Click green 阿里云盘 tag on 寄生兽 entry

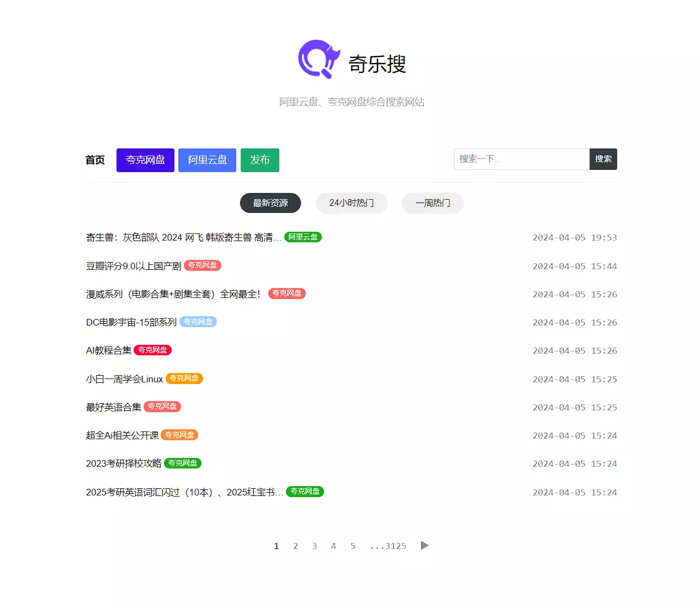(x=303, y=237)
